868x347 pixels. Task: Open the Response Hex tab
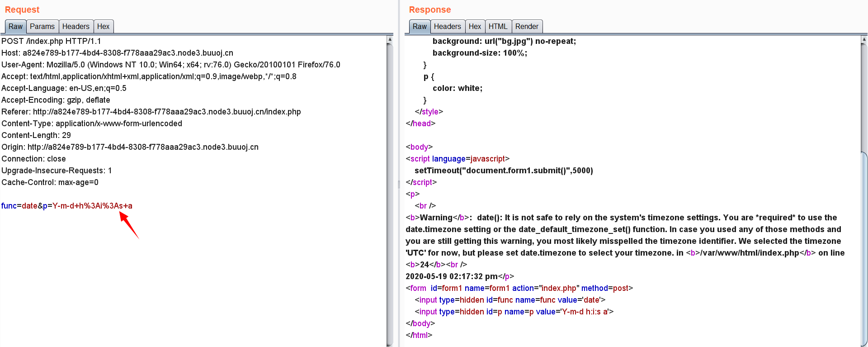(475, 27)
